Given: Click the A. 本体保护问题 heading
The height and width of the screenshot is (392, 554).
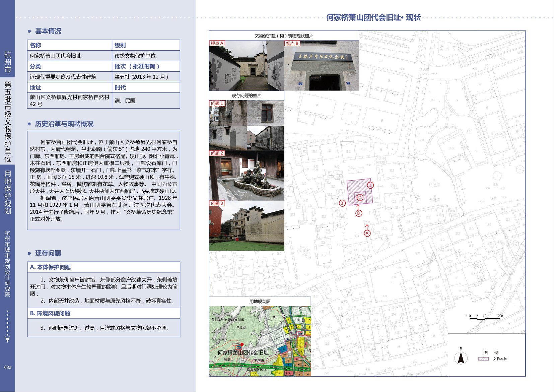Looking at the screenshot, I should coord(50,267).
